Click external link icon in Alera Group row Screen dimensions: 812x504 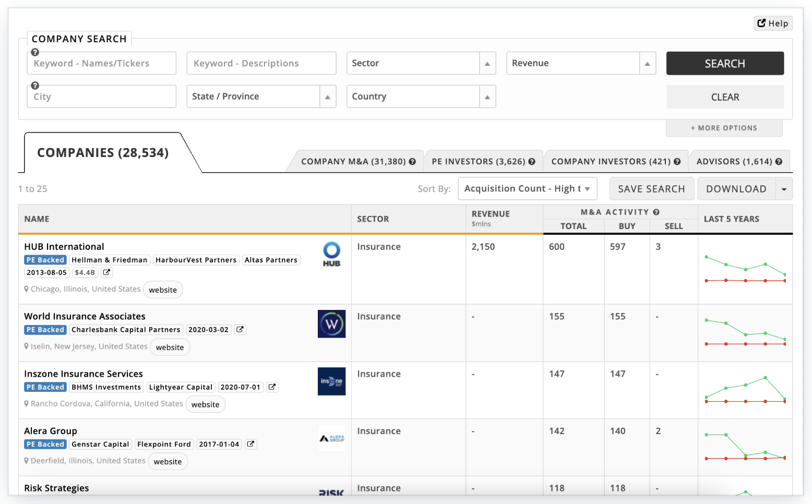251,445
